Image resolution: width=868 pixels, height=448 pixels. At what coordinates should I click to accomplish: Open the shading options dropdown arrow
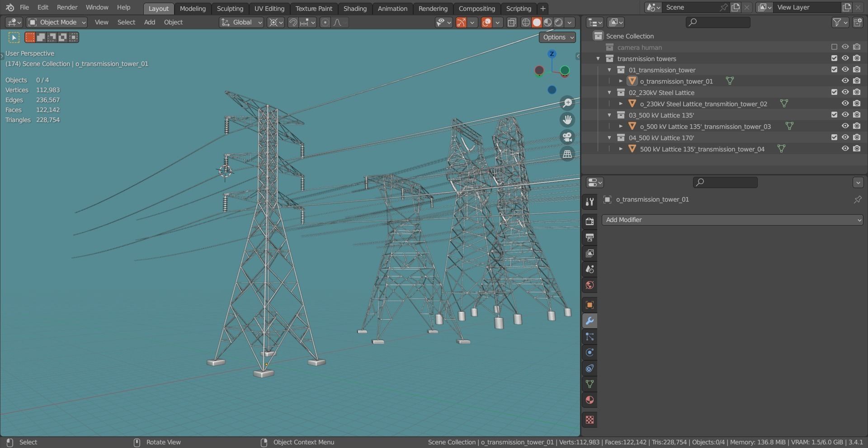(570, 22)
